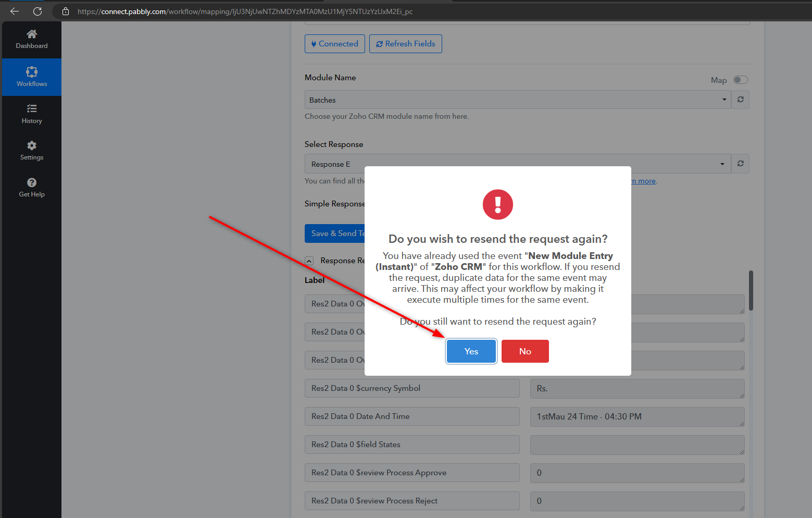Collapse the Response Received section chevron
Image resolution: width=812 pixels, height=518 pixels.
[x=309, y=261]
